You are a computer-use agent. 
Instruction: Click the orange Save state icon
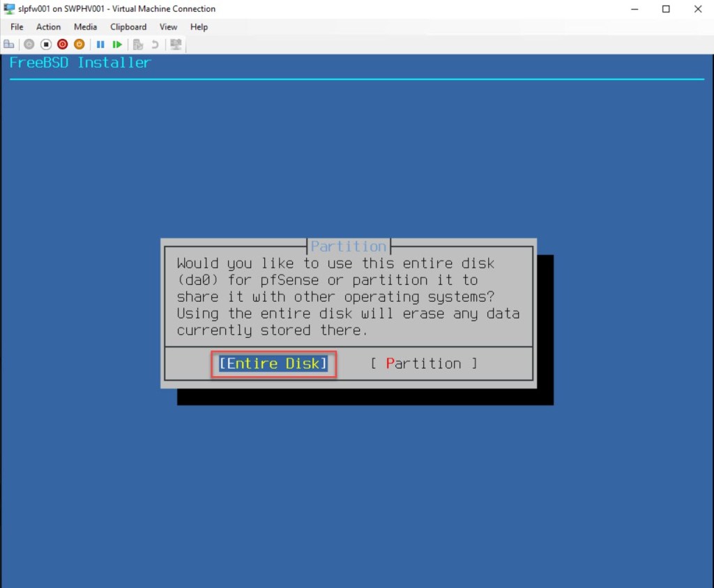click(79, 45)
